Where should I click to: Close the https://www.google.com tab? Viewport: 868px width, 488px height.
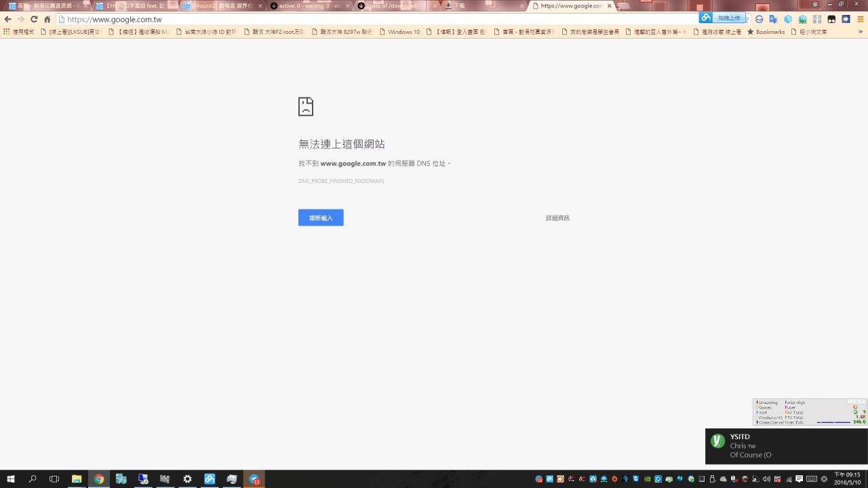[x=609, y=6]
